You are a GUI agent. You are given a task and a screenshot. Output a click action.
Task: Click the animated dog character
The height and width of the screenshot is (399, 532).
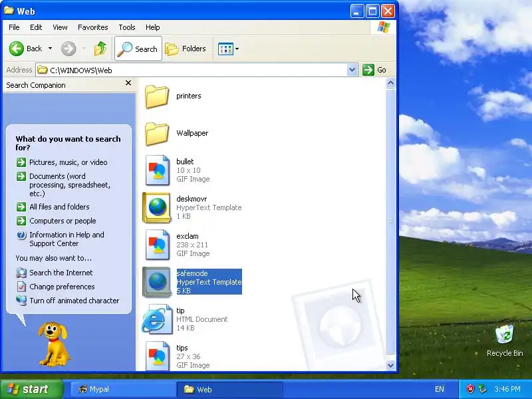pos(54,344)
